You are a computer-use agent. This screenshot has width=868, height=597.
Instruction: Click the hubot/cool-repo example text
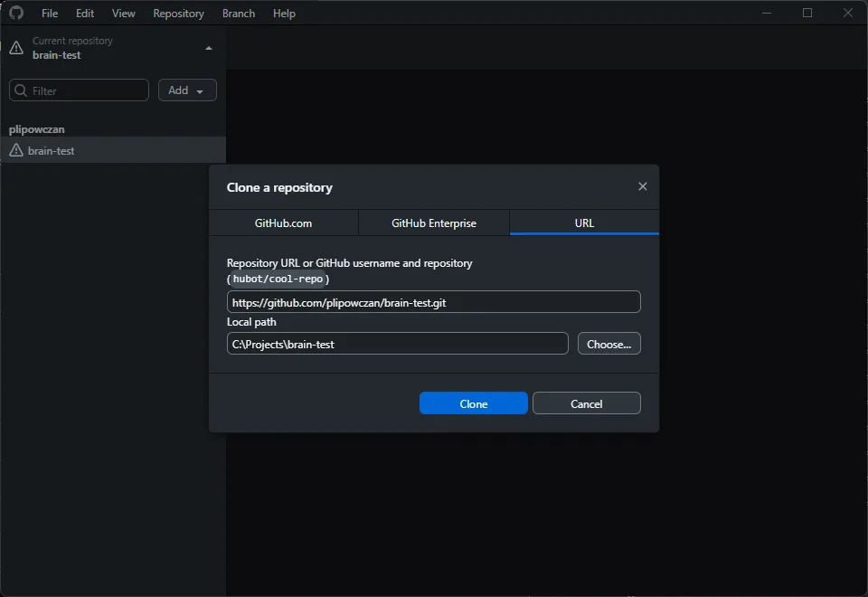coord(278,279)
